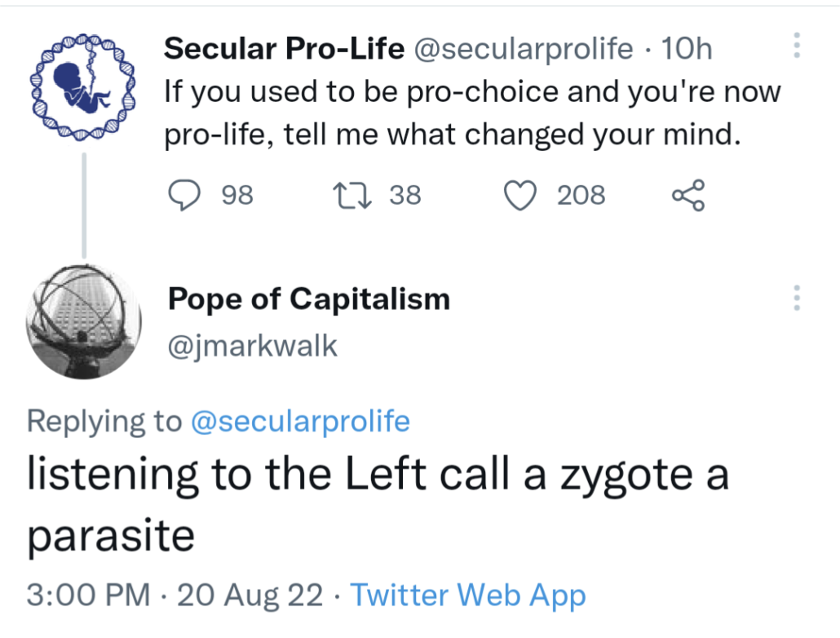Open Pope of Capitalism avatar image
This screenshot has width=840, height=638.
[x=85, y=321]
